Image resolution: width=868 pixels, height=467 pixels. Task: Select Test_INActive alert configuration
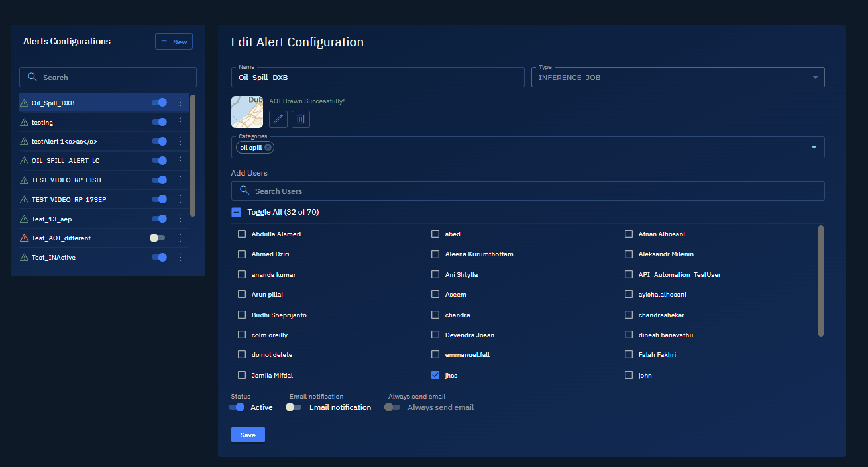pyautogui.click(x=54, y=258)
